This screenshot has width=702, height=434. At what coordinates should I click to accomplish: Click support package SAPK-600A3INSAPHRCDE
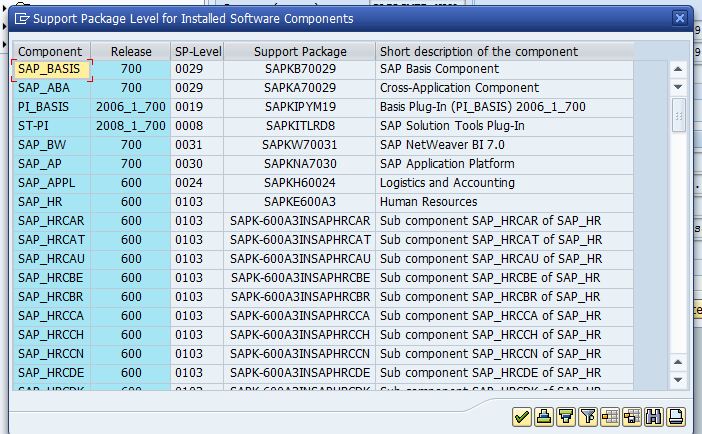tap(300, 373)
